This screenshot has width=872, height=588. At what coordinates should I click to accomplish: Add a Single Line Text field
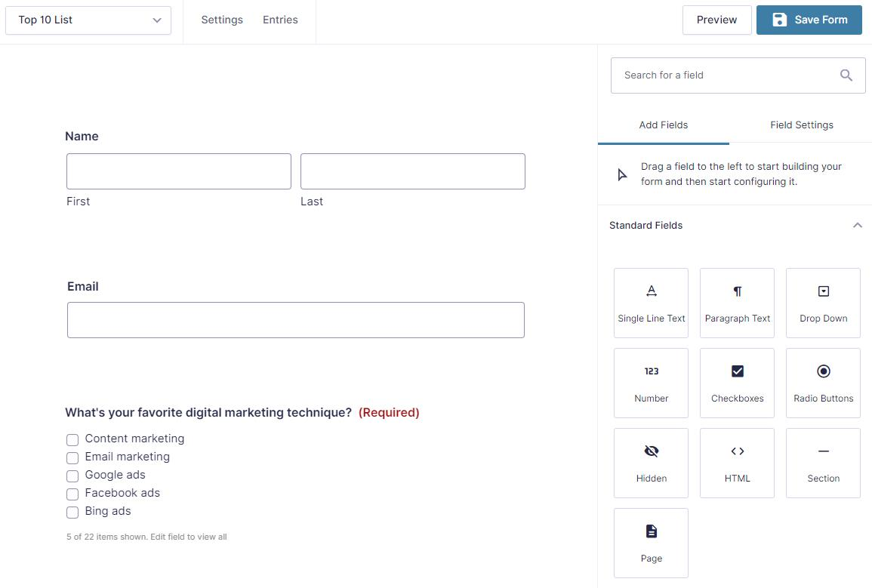[651, 303]
